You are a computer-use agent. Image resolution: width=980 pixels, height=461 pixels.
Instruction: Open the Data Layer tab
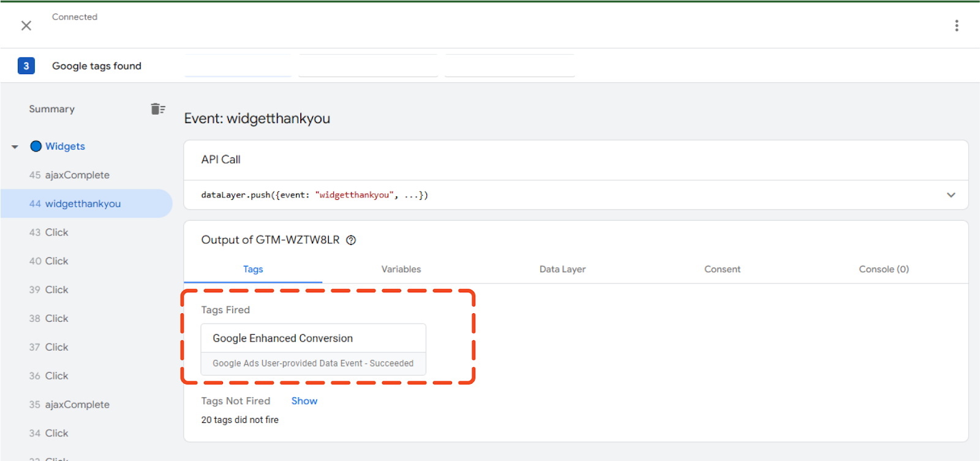562,269
